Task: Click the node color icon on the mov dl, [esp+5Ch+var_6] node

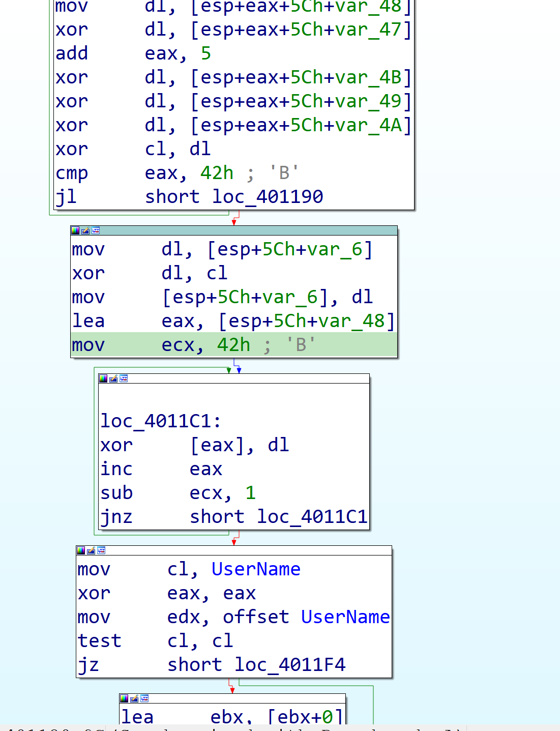Action: click(75, 230)
